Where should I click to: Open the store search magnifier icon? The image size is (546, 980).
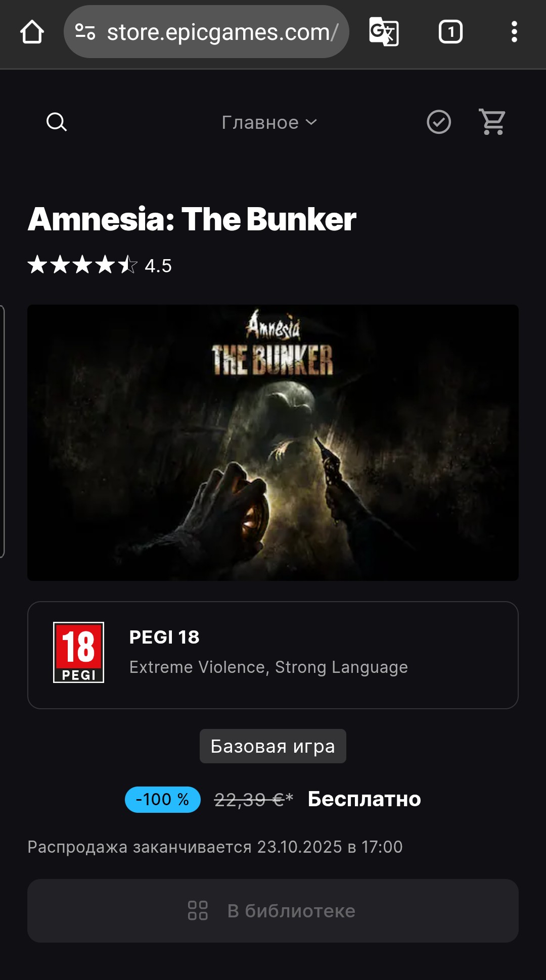57,122
